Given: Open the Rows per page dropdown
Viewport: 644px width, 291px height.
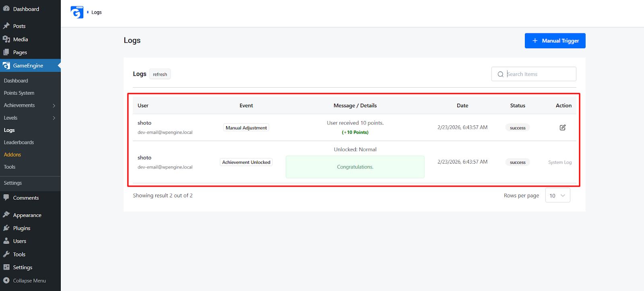Looking at the screenshot, I should pos(557,195).
